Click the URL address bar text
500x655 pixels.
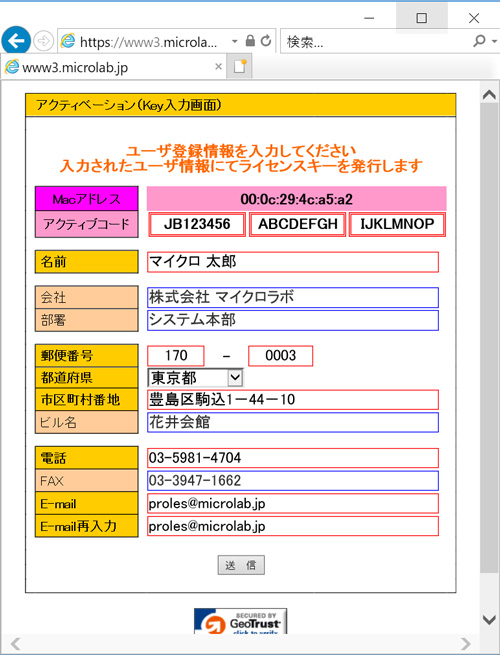tap(148, 42)
